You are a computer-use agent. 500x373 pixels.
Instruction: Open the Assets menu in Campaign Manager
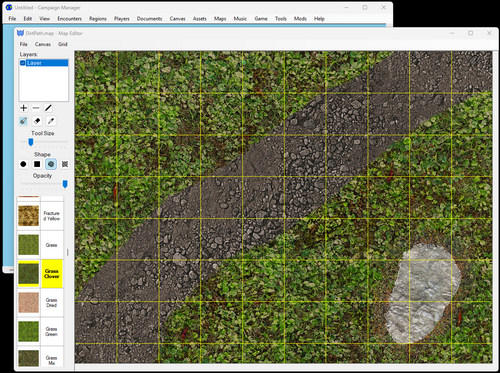(200, 19)
